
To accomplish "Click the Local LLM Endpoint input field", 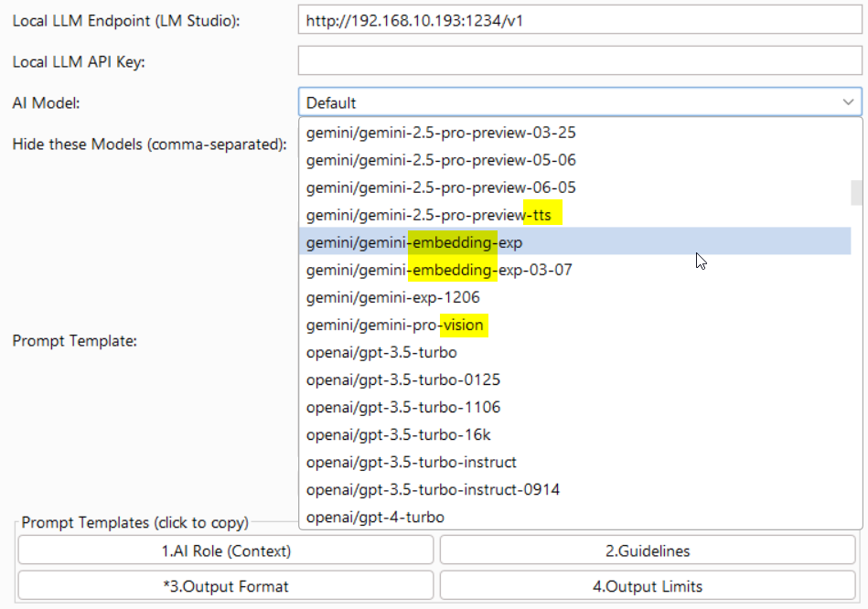I will click(580, 20).
